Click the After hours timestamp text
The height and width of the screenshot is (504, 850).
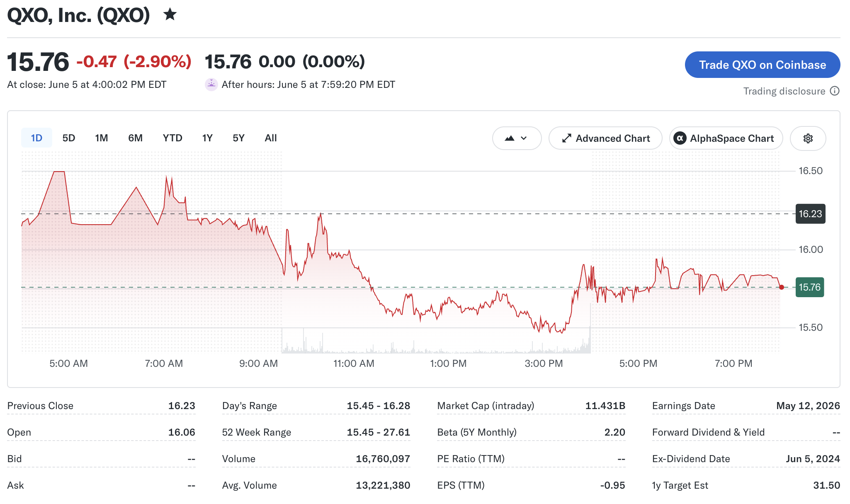click(x=308, y=85)
